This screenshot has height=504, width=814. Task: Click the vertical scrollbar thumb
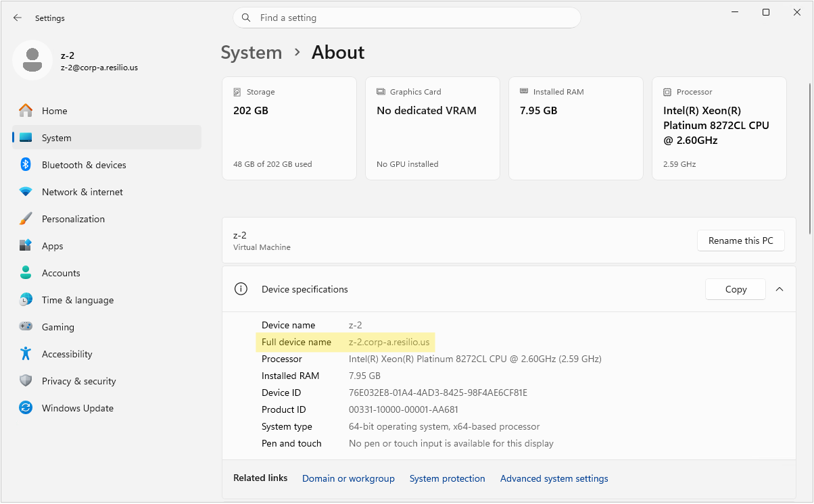(810, 158)
